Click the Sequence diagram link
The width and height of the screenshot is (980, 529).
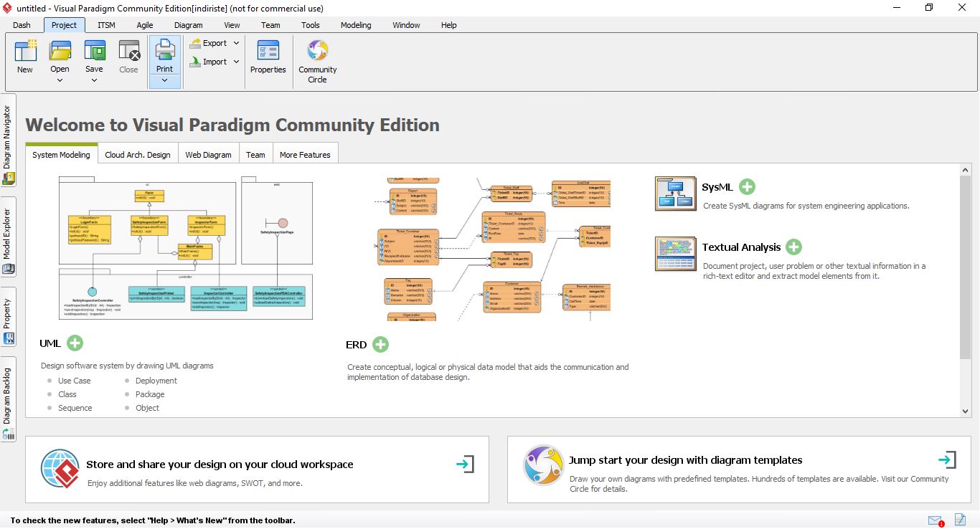(75, 408)
